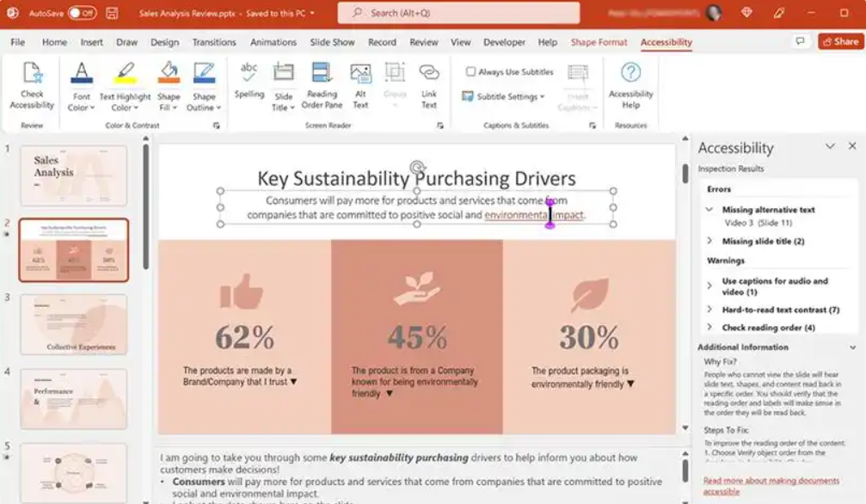Select slide 3 Collective Experiences thumbnail
866x504 pixels.
tap(73, 324)
